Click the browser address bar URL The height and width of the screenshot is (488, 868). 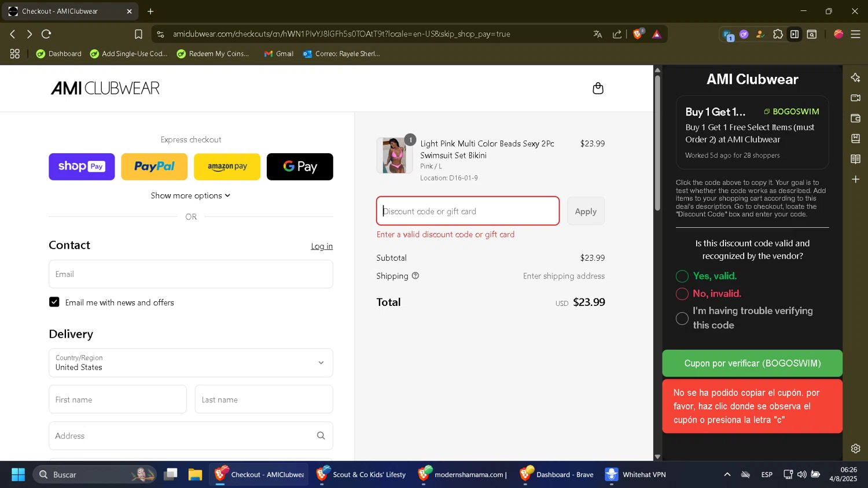click(341, 34)
